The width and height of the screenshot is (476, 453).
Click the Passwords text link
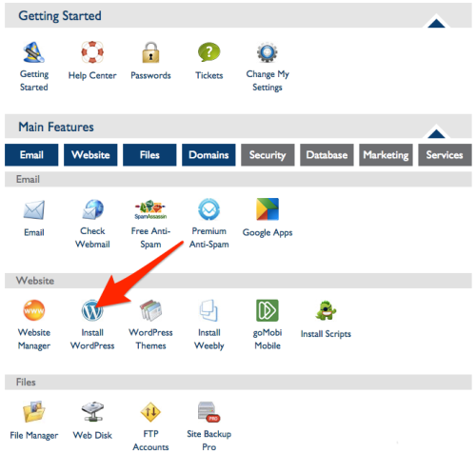click(x=150, y=75)
